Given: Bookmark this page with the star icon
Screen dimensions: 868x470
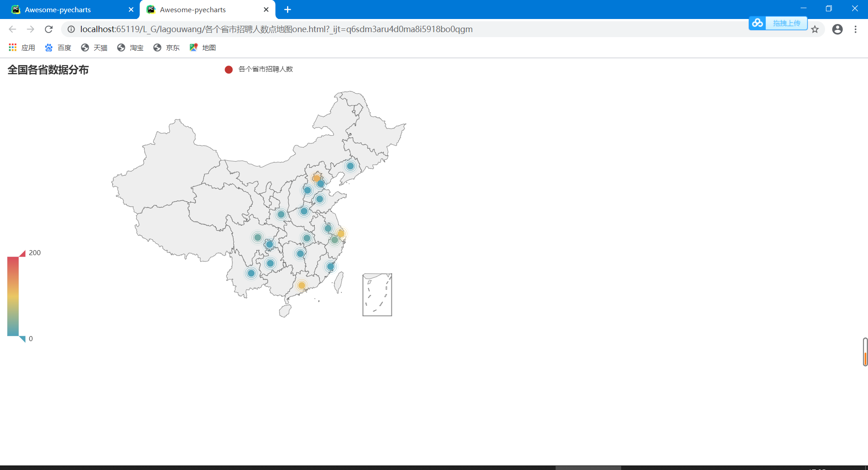Looking at the screenshot, I should 815,29.
